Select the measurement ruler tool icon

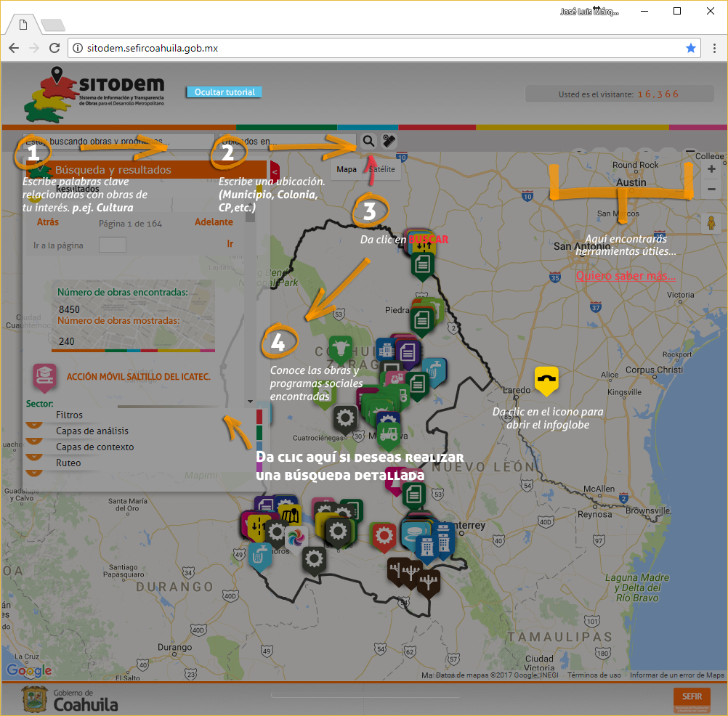(x=389, y=142)
